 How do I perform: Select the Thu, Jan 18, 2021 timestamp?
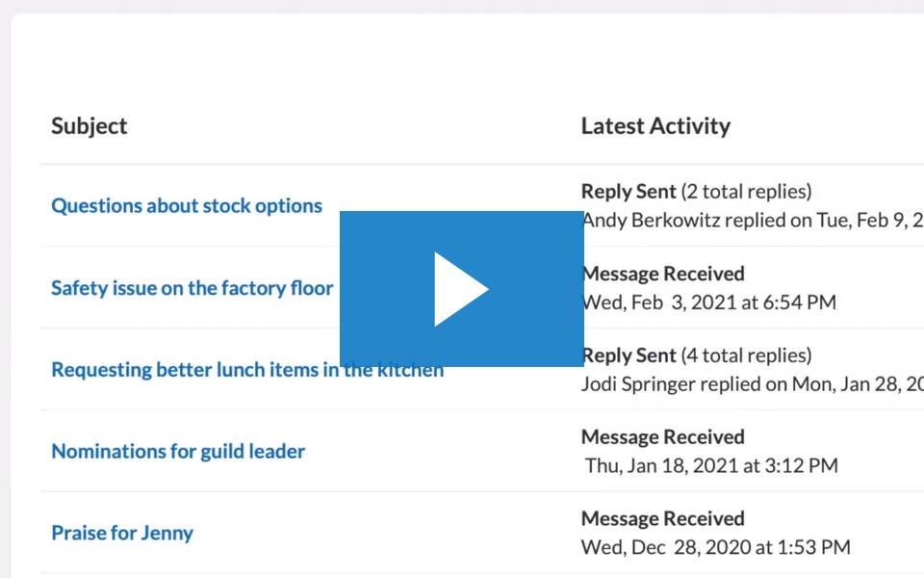pos(711,466)
